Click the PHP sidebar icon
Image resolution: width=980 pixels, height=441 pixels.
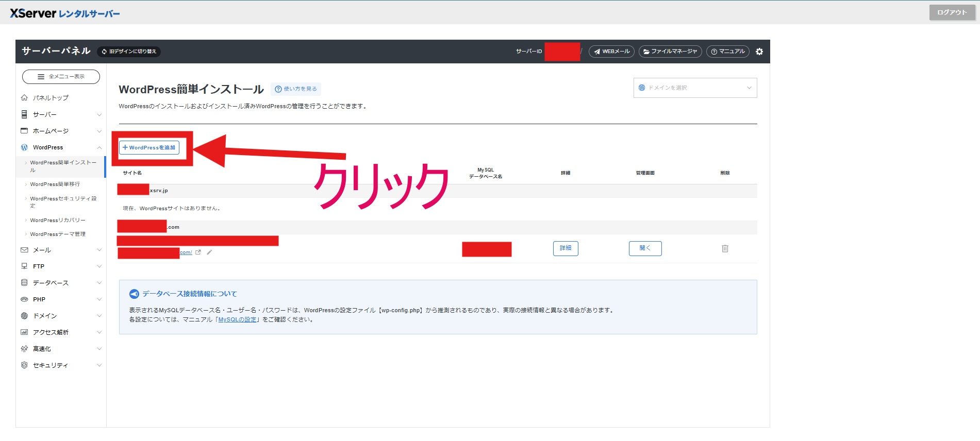coord(24,299)
